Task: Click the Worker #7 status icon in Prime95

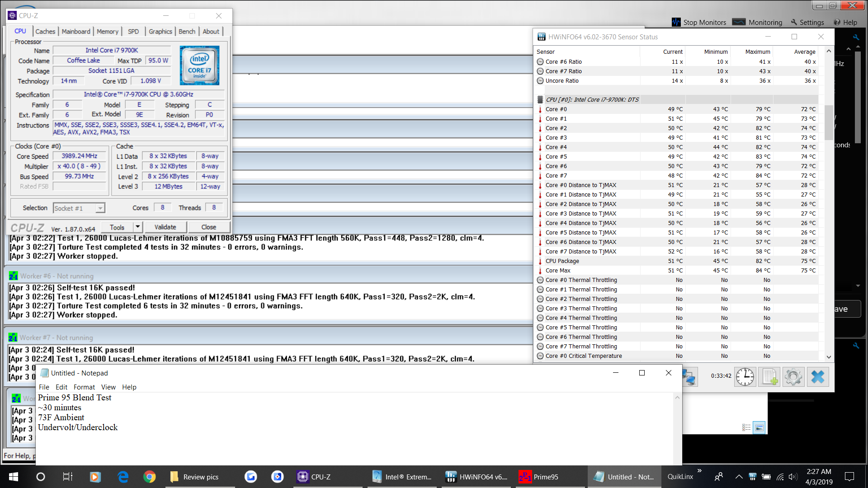Action: click(13, 337)
